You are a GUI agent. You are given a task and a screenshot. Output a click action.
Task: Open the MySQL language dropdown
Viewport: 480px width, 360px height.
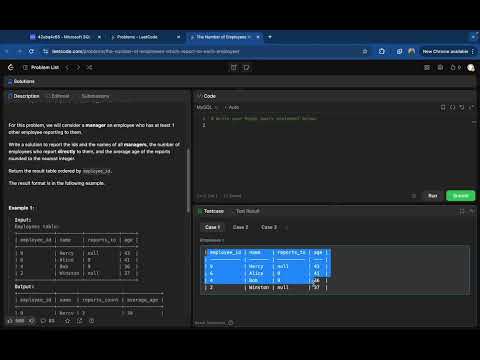tap(207, 107)
